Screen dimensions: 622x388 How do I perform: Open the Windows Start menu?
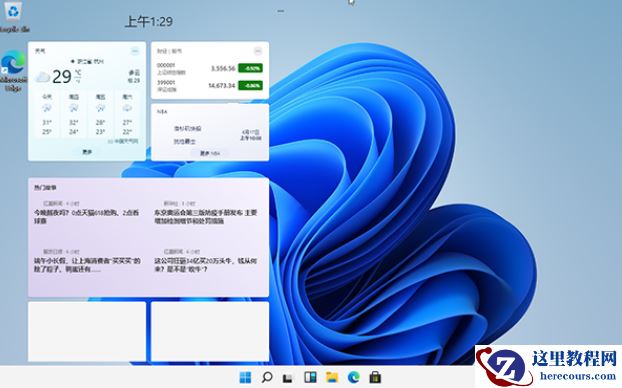(246, 377)
